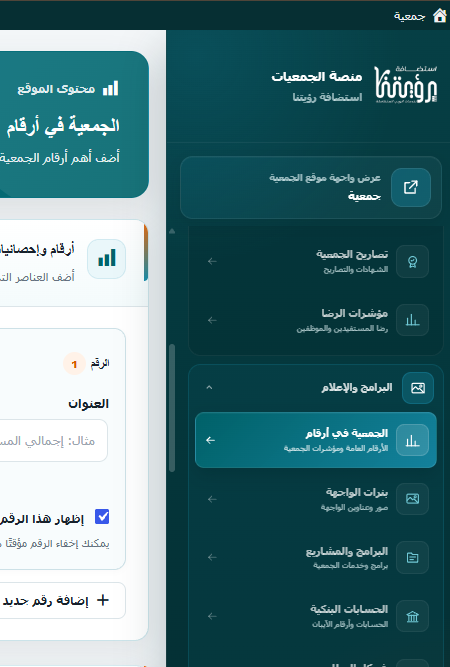Select الجمعية في أرقام menu item

(316, 440)
